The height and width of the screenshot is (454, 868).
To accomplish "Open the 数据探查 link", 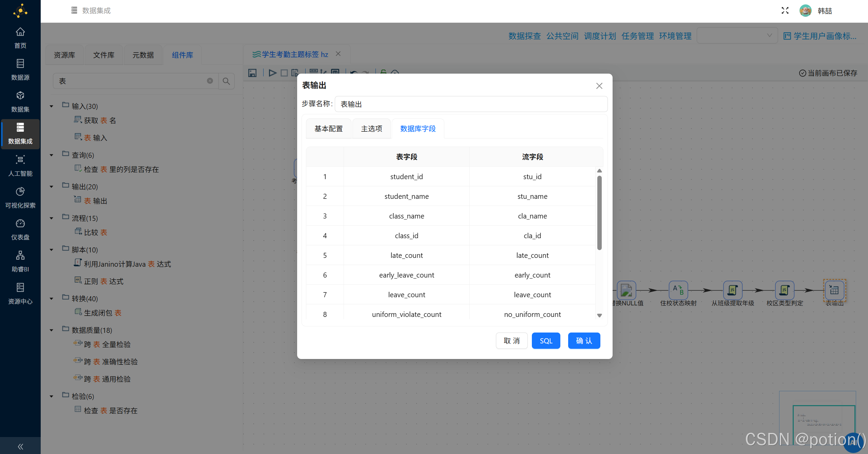I will [x=525, y=36].
